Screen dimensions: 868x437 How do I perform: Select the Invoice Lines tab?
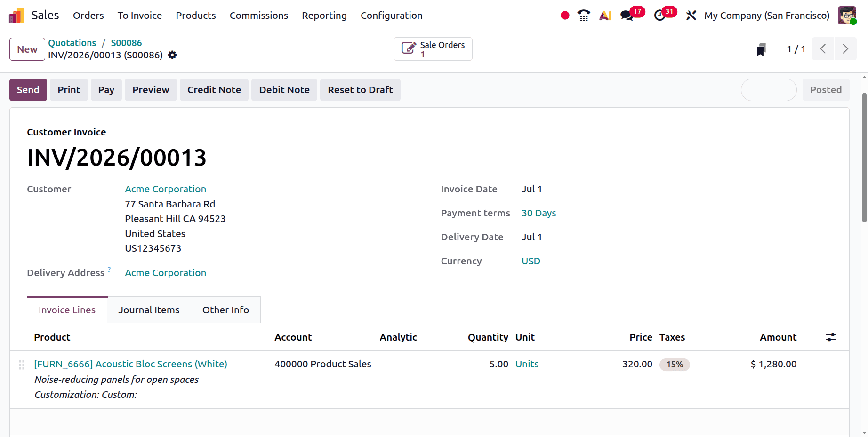[x=67, y=310]
